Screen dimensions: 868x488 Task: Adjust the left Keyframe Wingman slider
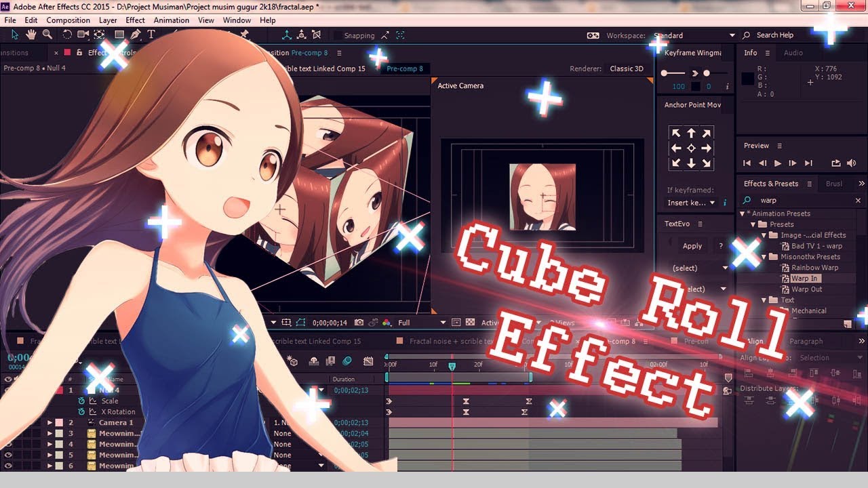pos(663,73)
